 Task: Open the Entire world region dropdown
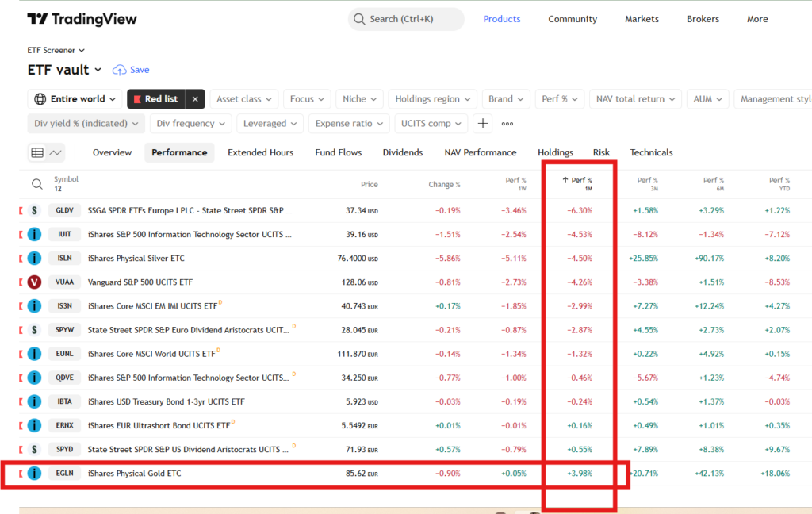[75, 99]
